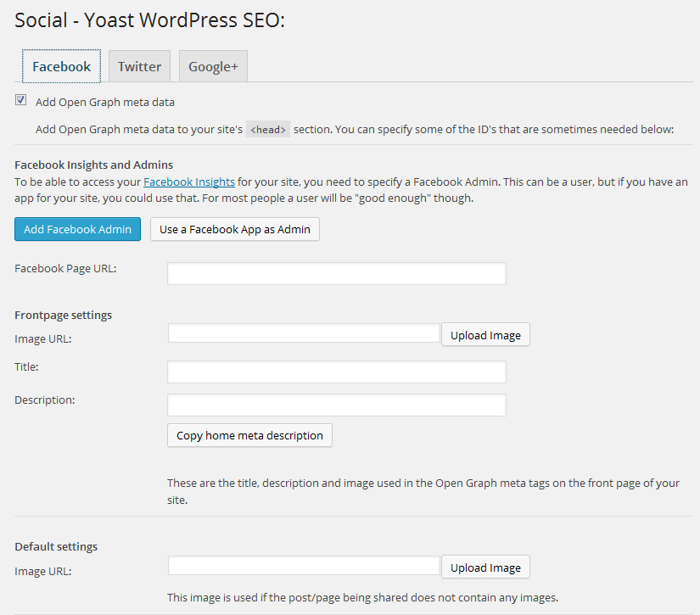Switch to the Twitter tab

point(138,65)
